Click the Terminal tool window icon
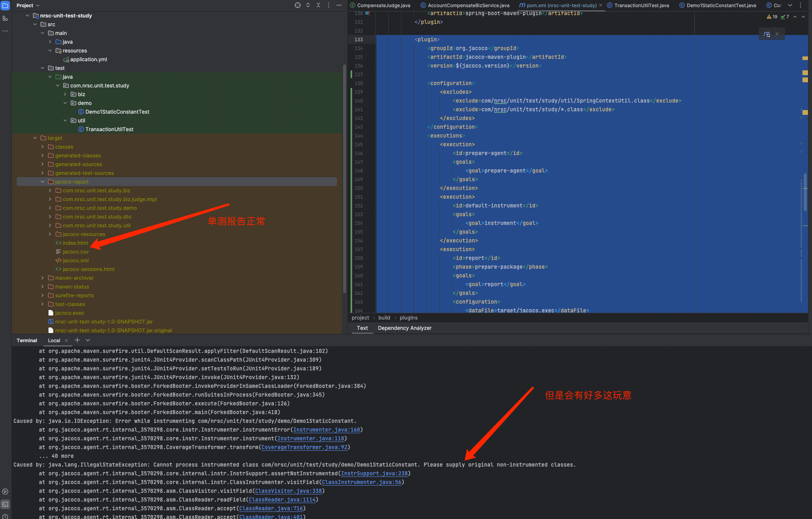Image resolution: width=812 pixels, height=519 pixels. coord(5,504)
